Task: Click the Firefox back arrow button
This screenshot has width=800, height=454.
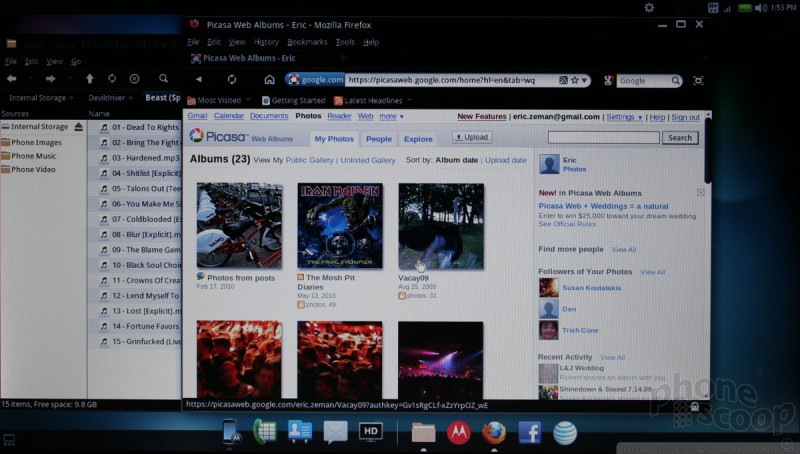Action: 199,80
